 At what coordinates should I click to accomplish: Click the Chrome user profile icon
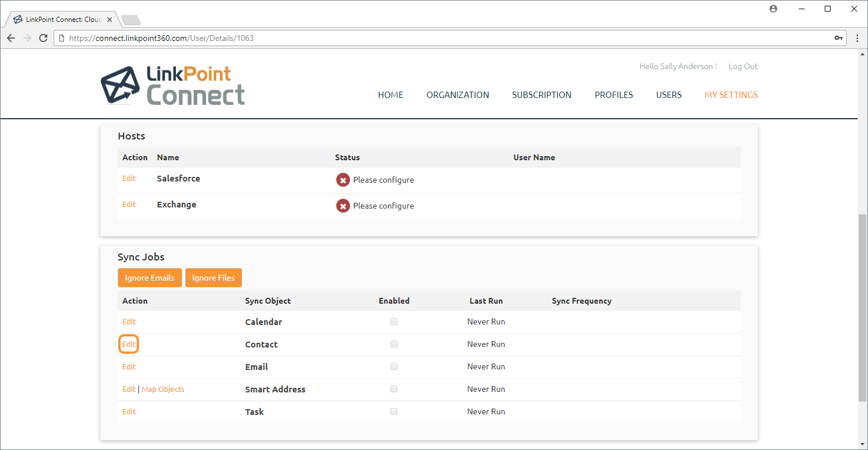pos(773,9)
